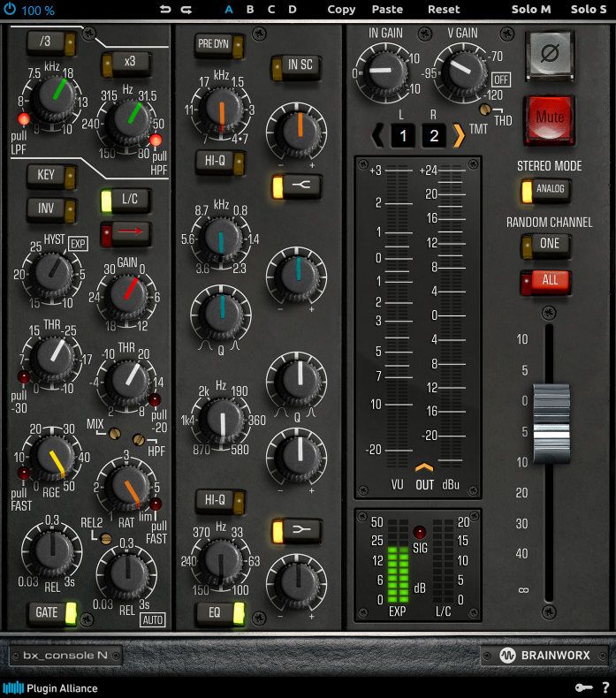Click the gate pull -30 indicator
This screenshot has height=698, width=616.
(24, 376)
